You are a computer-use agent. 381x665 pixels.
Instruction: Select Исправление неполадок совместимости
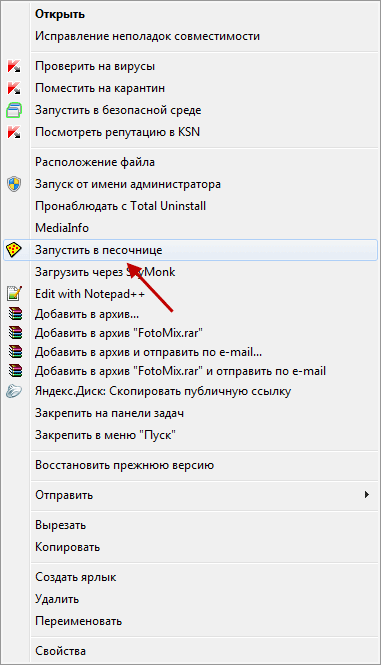(147, 36)
